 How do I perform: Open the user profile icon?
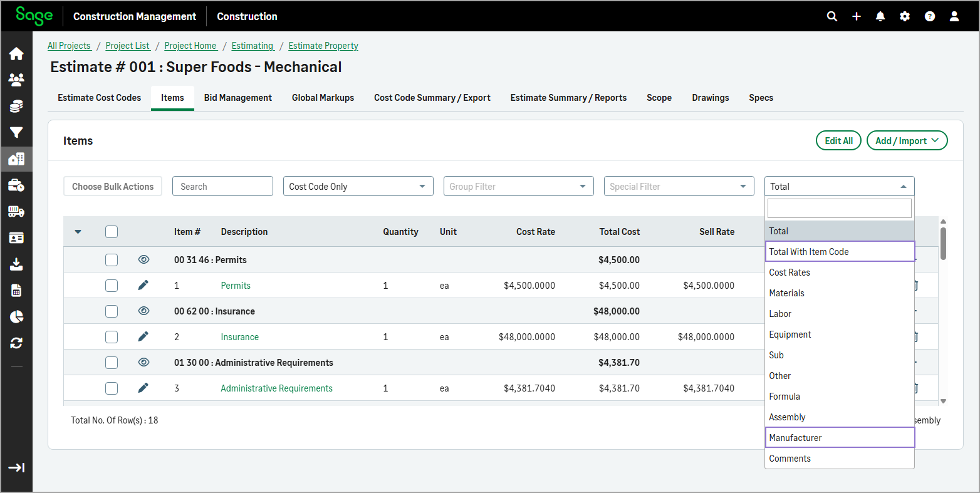[x=954, y=16]
